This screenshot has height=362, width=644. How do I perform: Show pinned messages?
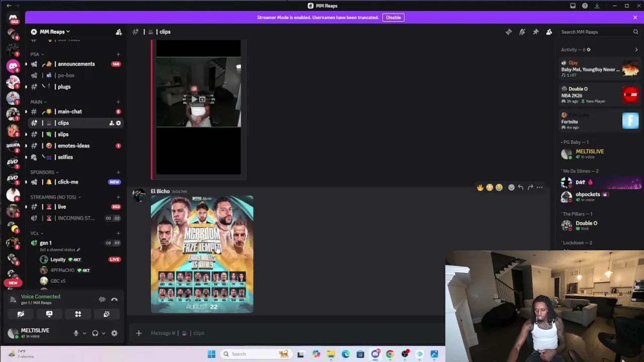536,32
